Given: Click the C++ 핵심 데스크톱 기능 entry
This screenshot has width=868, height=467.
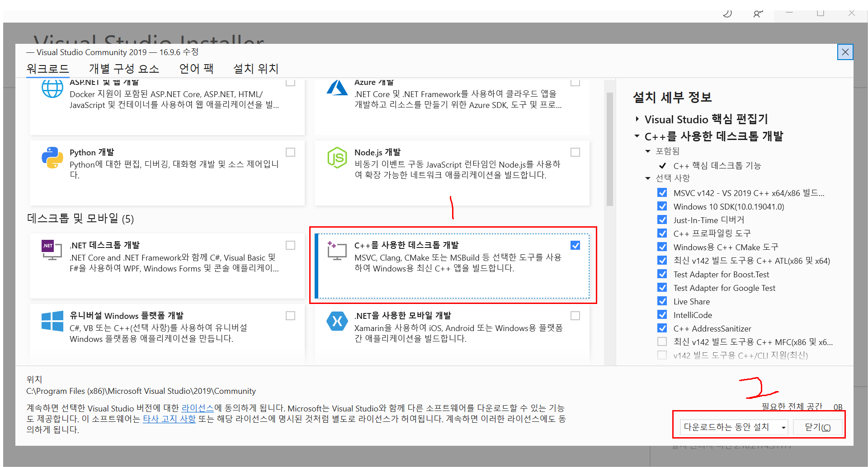Looking at the screenshot, I should 717,166.
